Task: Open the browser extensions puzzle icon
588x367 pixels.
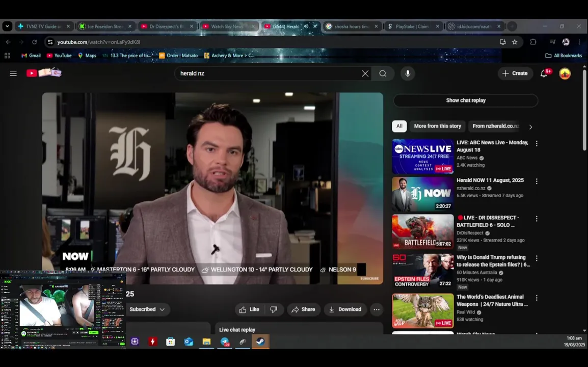Action: click(x=533, y=42)
